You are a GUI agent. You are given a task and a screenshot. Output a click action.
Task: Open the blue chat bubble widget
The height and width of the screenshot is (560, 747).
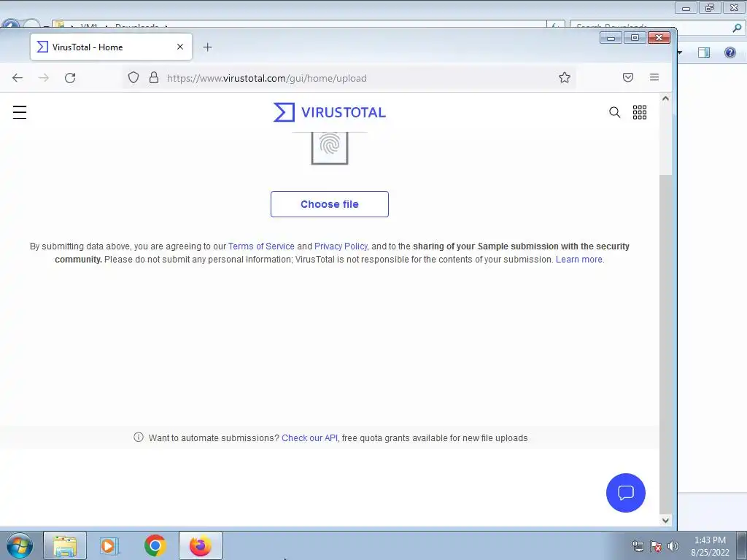pyautogui.click(x=625, y=493)
